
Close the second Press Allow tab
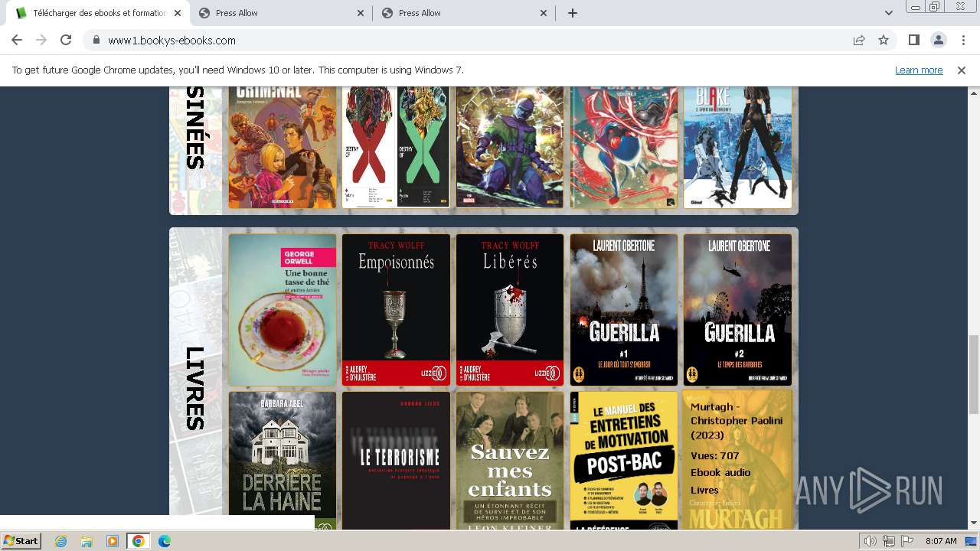coord(361,13)
